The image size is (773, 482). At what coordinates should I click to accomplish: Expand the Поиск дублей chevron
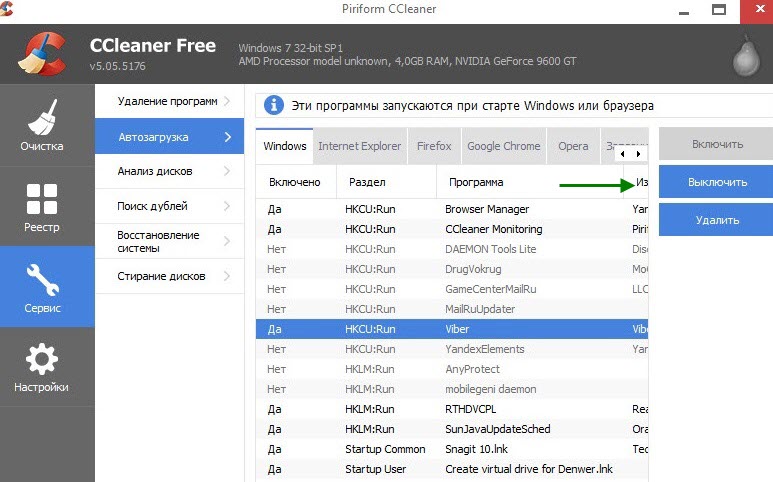[x=228, y=207]
